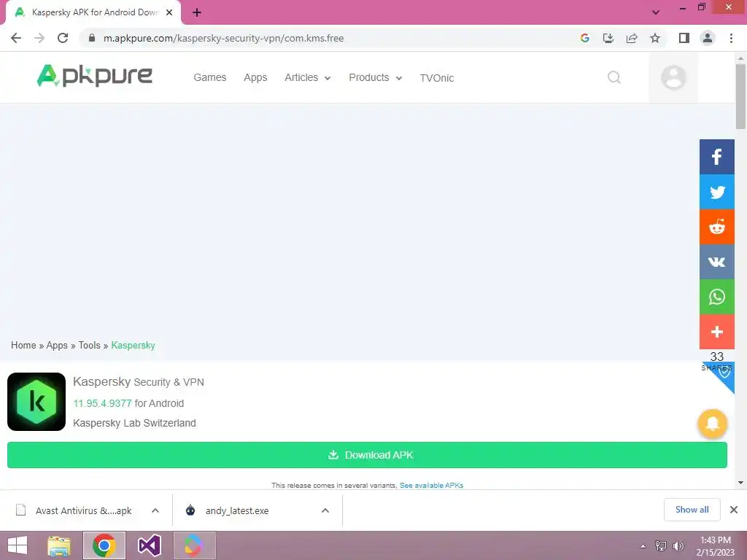This screenshot has height=560, width=747.
Task: Click the Kaspersky app icon
Action: click(x=36, y=402)
